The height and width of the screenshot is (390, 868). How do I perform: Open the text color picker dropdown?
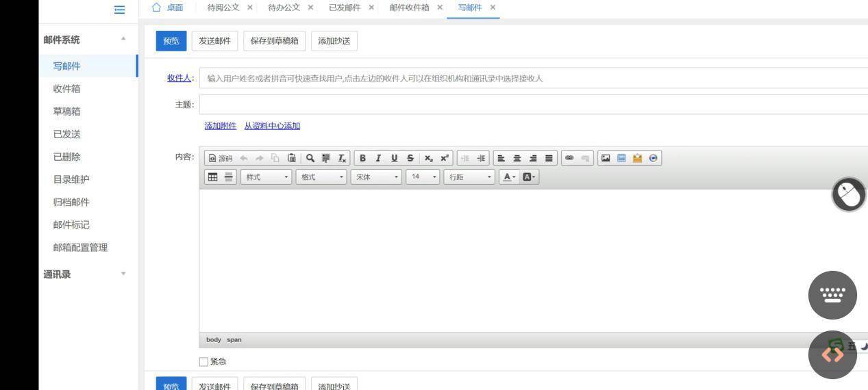508,177
